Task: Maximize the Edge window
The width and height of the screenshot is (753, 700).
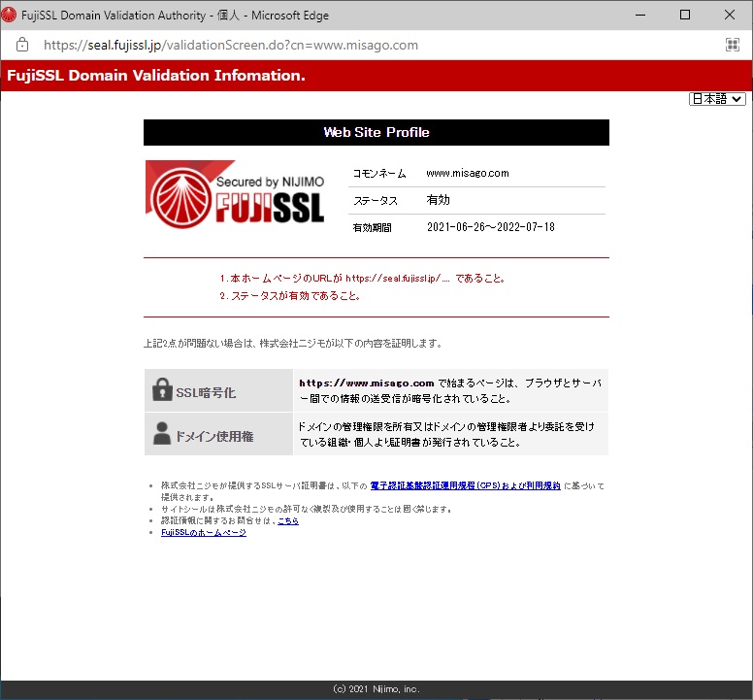Action: (685, 15)
